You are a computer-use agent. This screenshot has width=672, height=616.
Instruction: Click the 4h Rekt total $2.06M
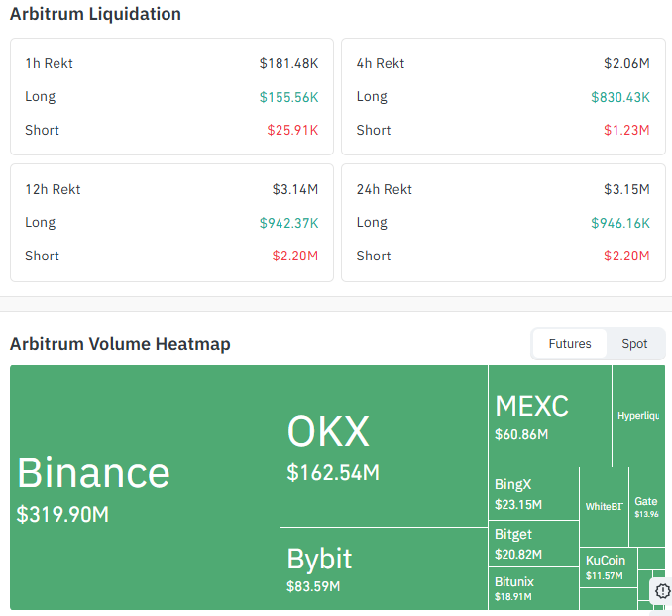click(x=626, y=63)
